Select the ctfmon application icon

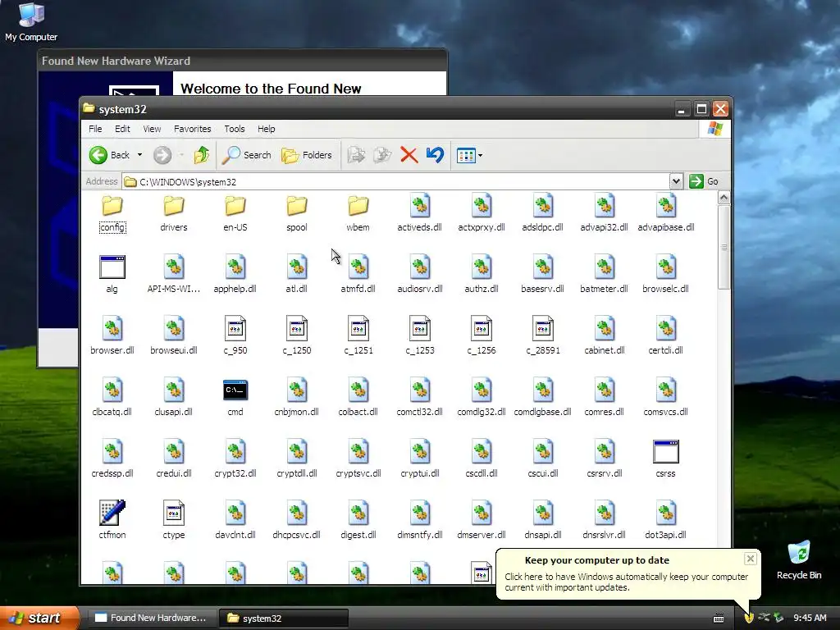(x=112, y=520)
